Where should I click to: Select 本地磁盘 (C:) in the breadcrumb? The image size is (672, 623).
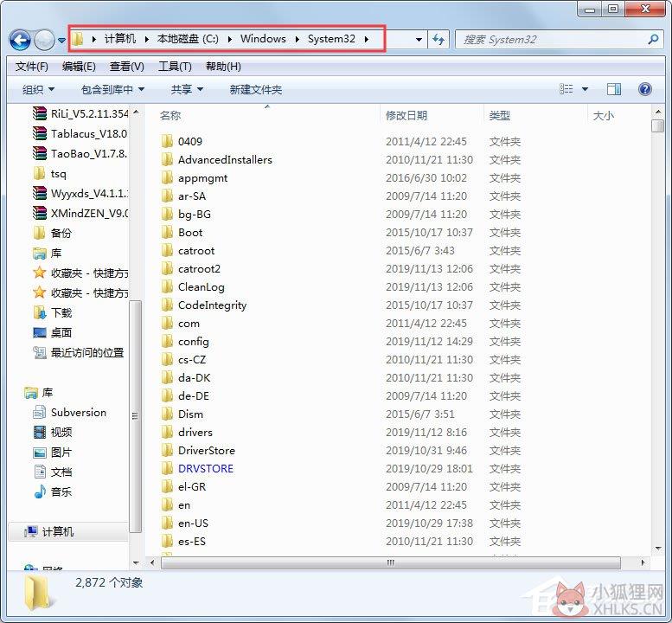tap(188, 39)
